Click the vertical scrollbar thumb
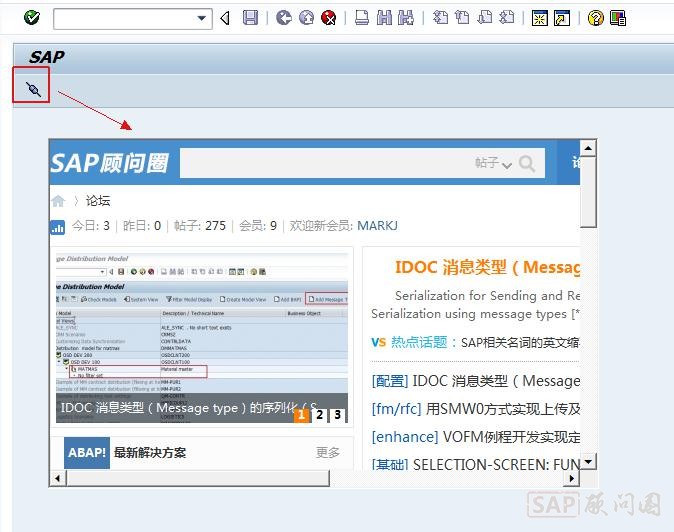674x532 pixels. [x=588, y=192]
